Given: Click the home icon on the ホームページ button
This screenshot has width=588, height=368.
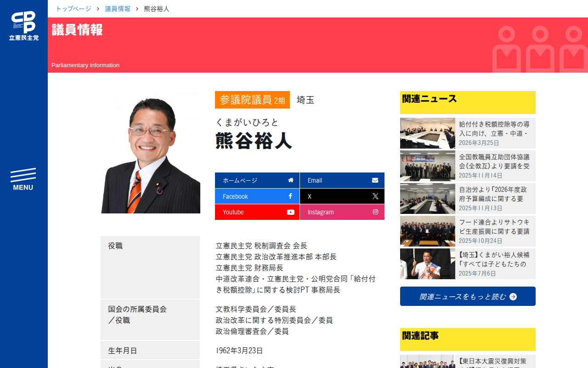Looking at the screenshot, I should [x=291, y=180].
